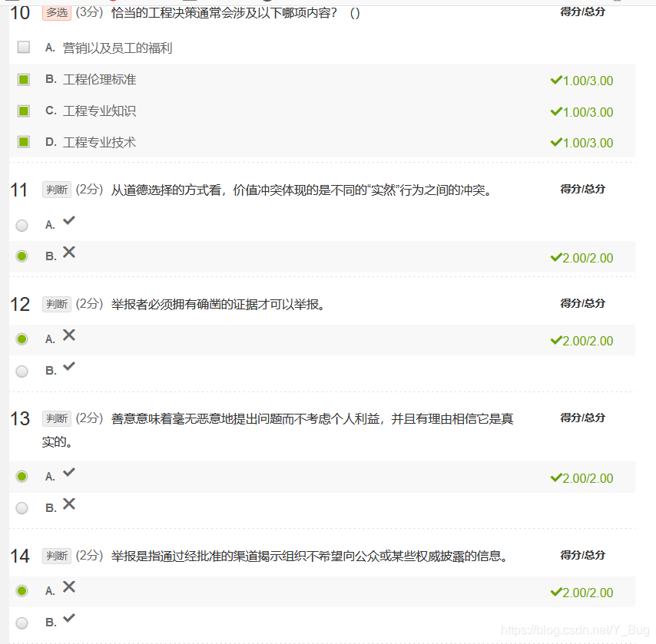Click the 得分/总分 header of question 13
This screenshot has width=656, height=644.
[583, 418]
